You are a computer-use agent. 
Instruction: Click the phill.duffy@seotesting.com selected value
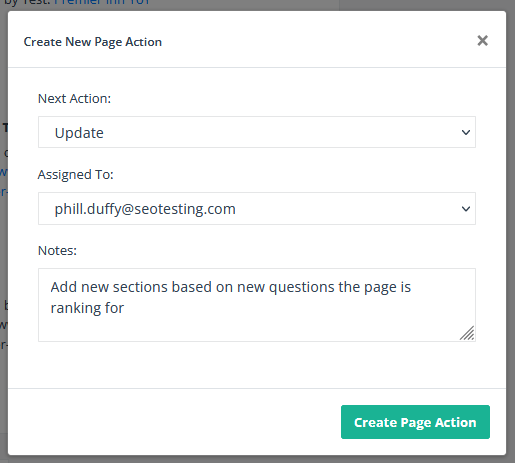[145, 209]
